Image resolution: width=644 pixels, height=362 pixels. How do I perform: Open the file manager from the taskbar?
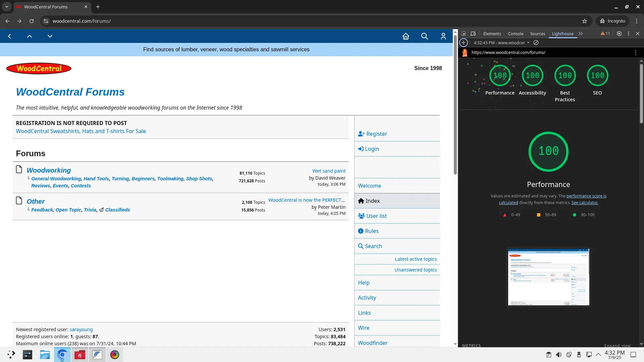[45, 355]
